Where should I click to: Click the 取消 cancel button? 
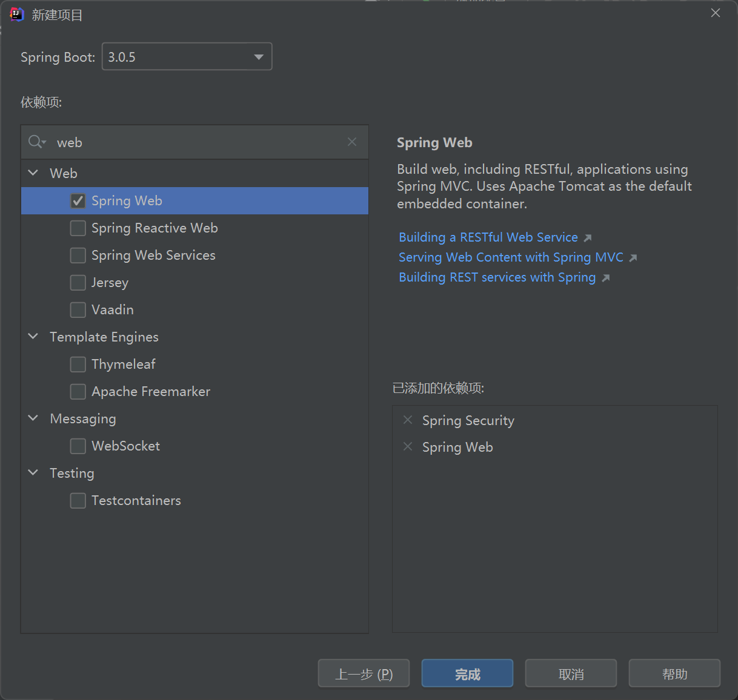tap(571, 673)
